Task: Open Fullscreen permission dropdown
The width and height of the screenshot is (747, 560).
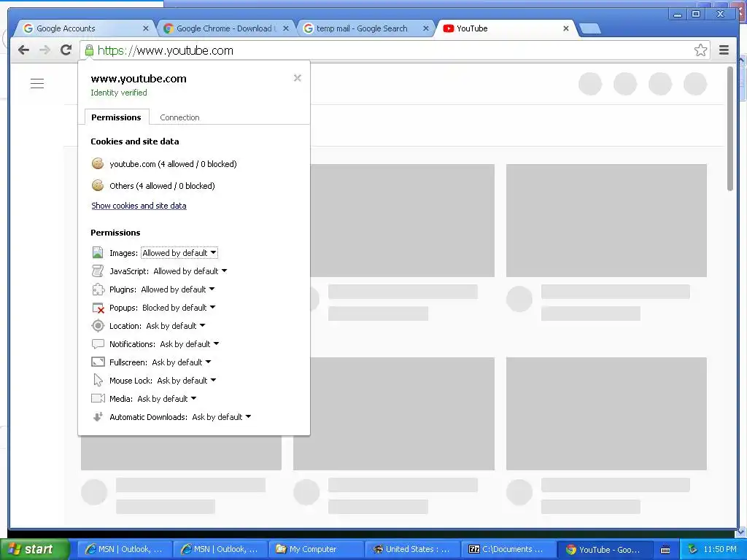Action: (x=181, y=362)
